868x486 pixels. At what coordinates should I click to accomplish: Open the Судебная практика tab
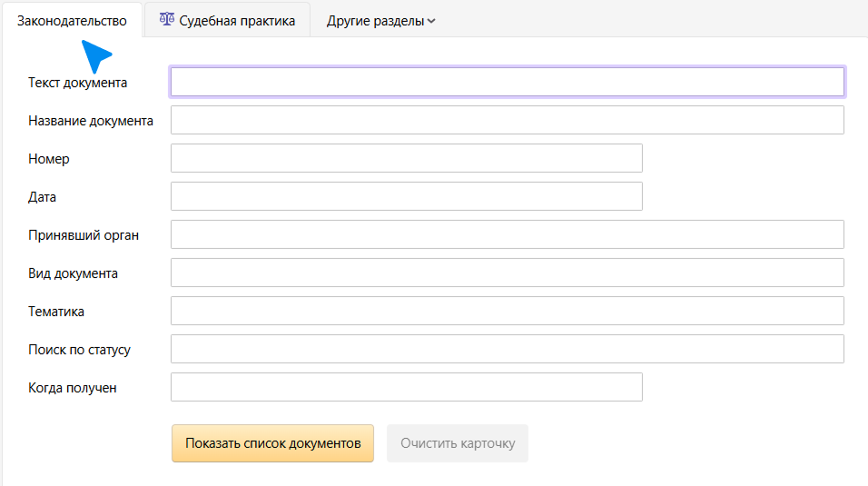(x=228, y=21)
